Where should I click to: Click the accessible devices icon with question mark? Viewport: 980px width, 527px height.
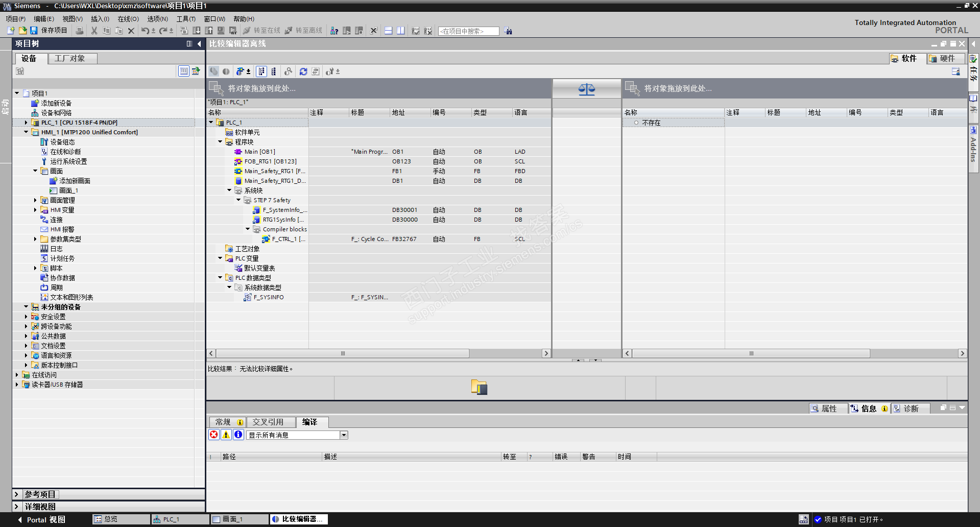coord(334,31)
